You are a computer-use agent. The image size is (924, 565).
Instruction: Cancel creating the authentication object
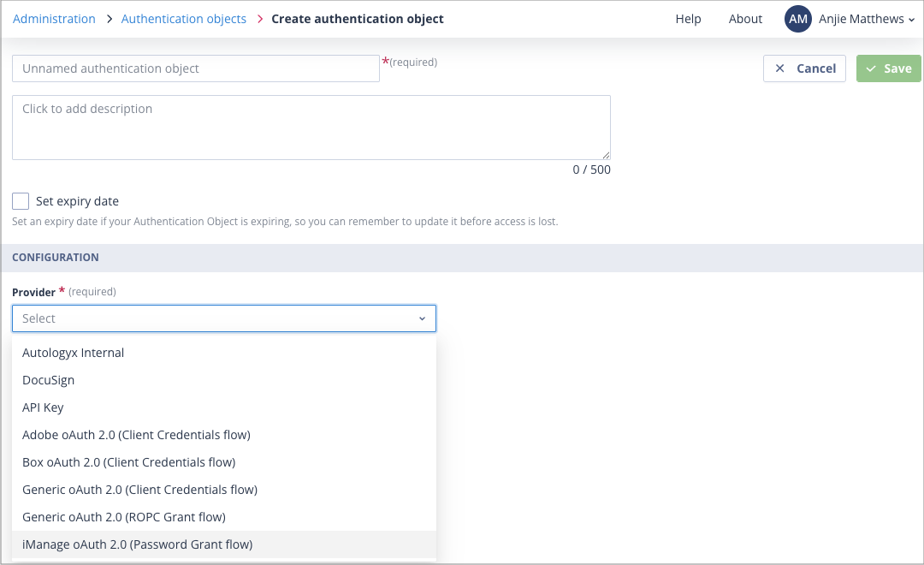(804, 68)
